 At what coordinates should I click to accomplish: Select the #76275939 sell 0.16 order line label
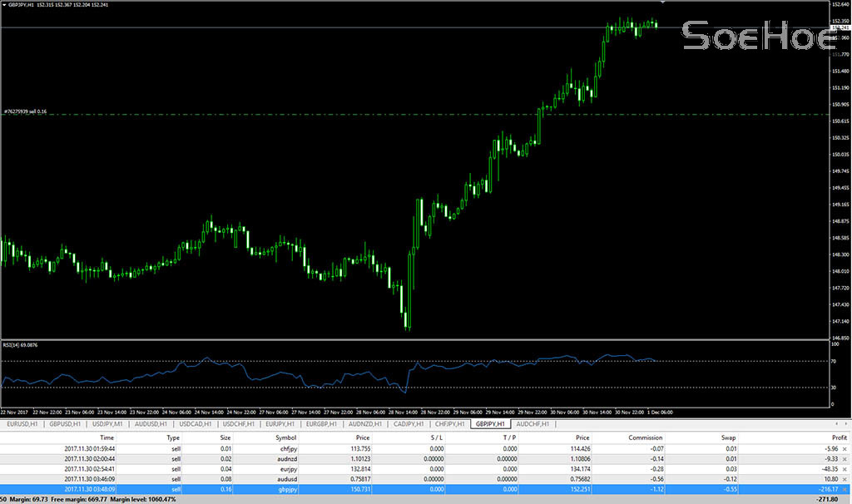[25, 111]
